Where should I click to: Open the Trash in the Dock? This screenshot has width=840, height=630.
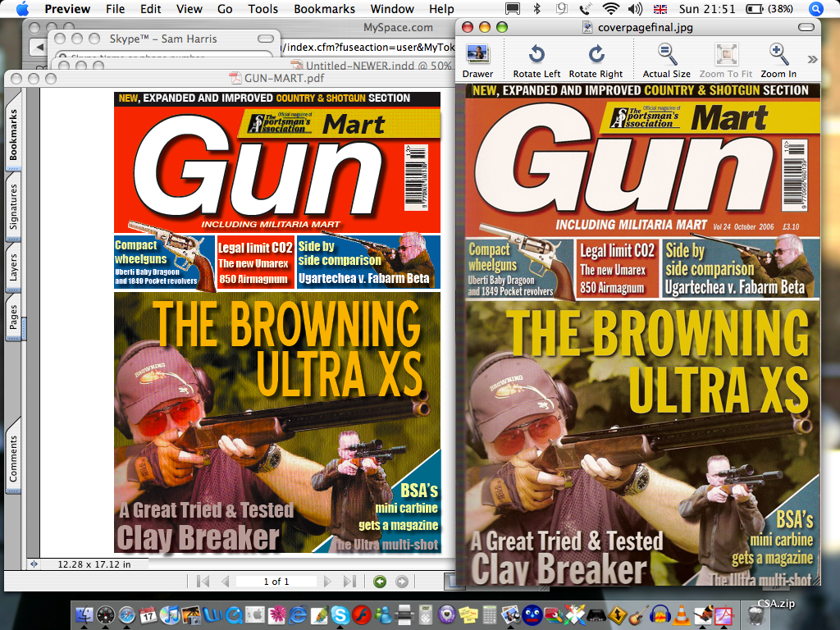coord(756,615)
